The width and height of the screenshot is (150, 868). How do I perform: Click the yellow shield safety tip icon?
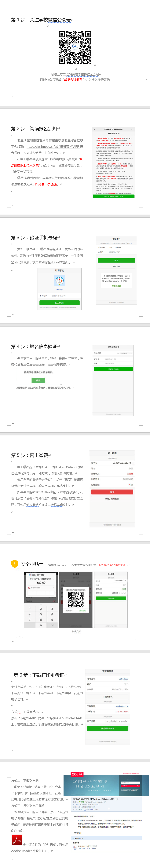pos(14,564)
